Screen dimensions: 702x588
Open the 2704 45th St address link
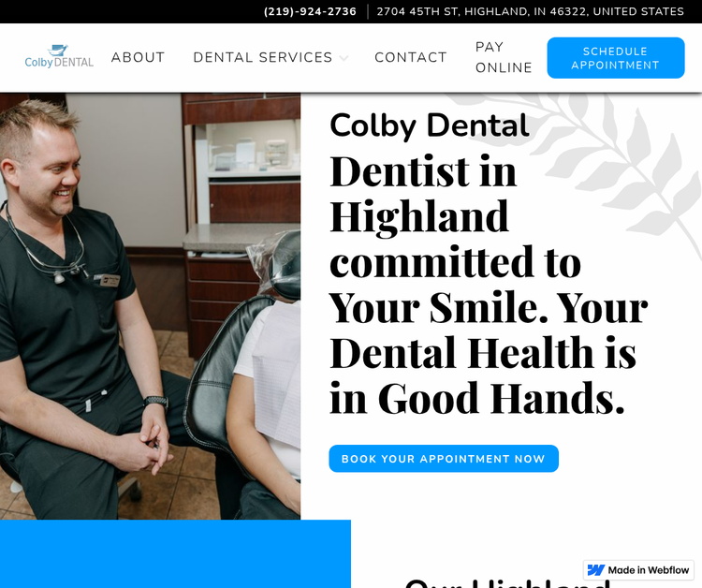click(530, 11)
